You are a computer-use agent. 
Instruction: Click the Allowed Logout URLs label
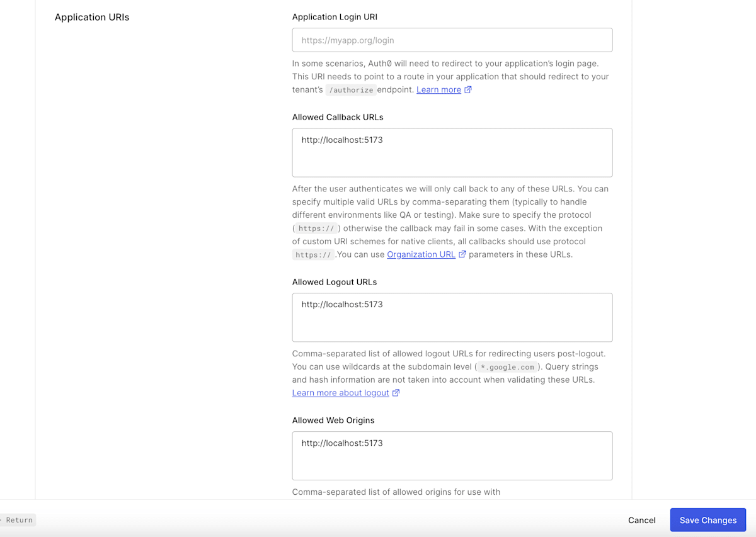pyautogui.click(x=335, y=282)
